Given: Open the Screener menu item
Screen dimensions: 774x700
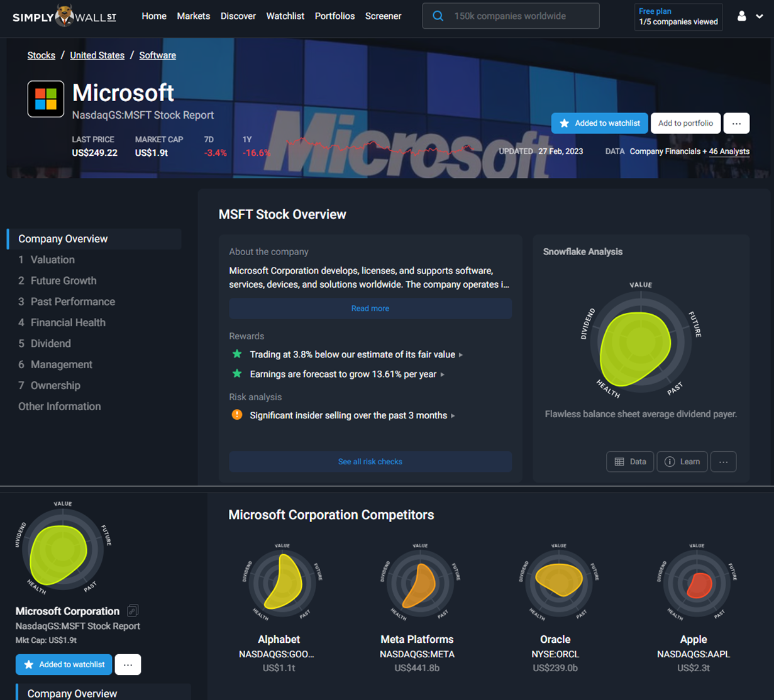Looking at the screenshot, I should (384, 16).
